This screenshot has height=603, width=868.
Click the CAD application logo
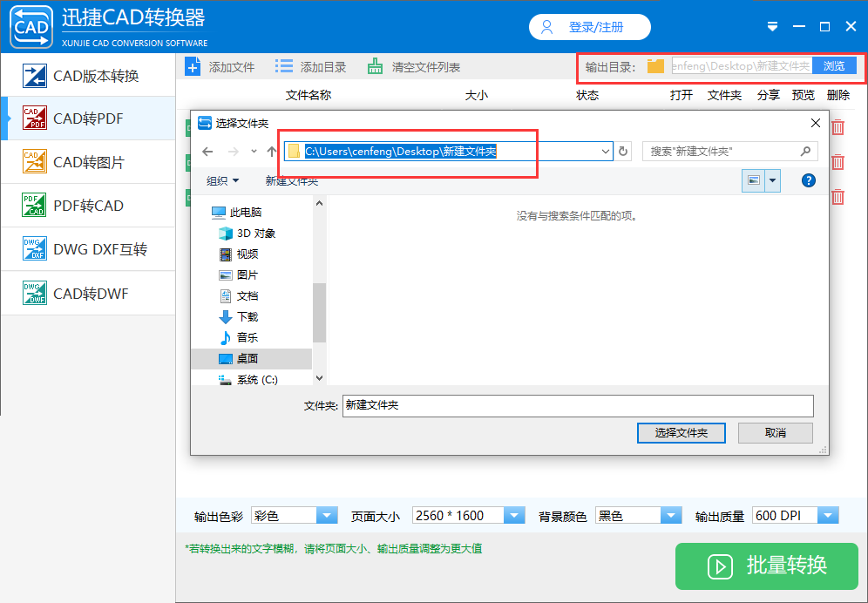31,27
